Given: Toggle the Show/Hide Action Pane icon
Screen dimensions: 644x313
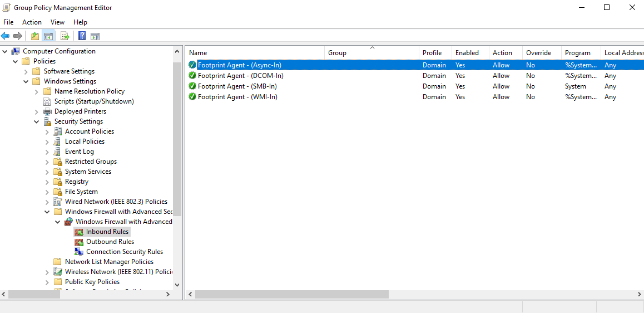Looking at the screenshot, I should click(x=95, y=36).
